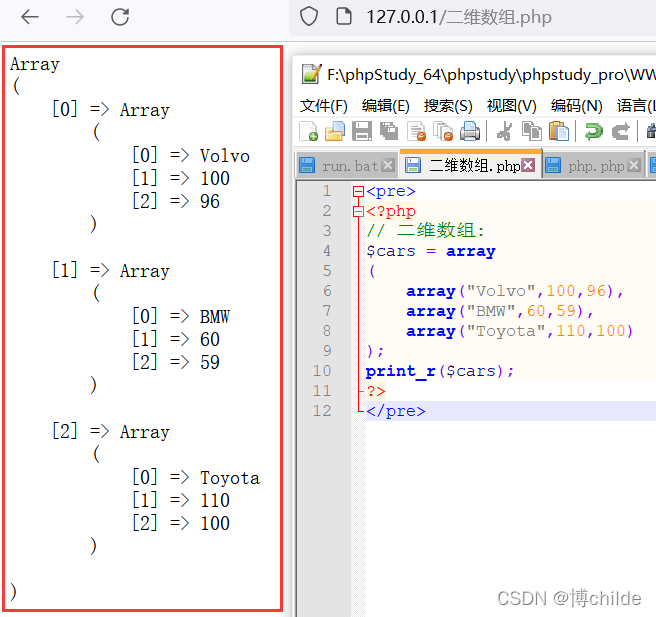656x617 pixels.
Task: Click the "Volvo" string in code
Action: tap(501, 291)
